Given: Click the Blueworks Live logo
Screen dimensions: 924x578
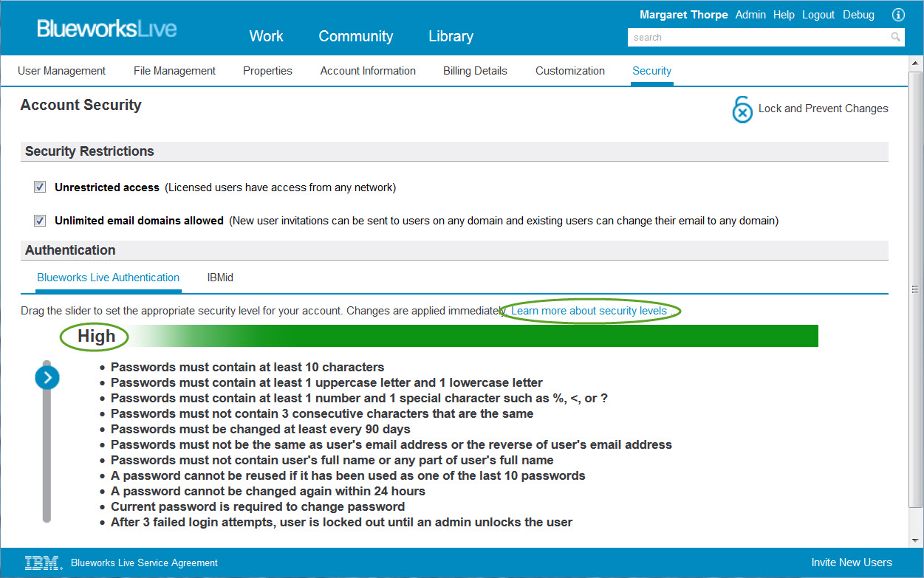Looking at the screenshot, I should coord(107,30).
